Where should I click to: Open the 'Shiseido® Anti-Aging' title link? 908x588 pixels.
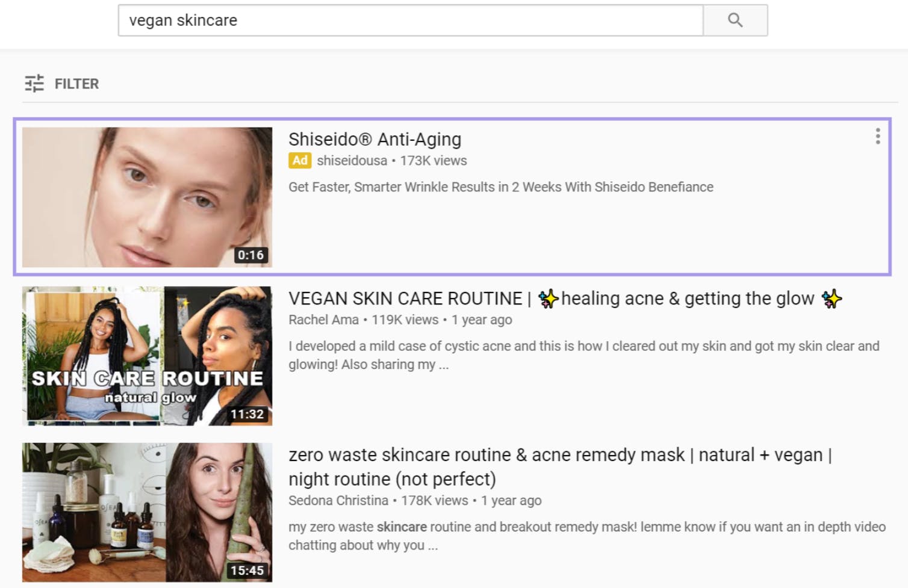(x=375, y=140)
